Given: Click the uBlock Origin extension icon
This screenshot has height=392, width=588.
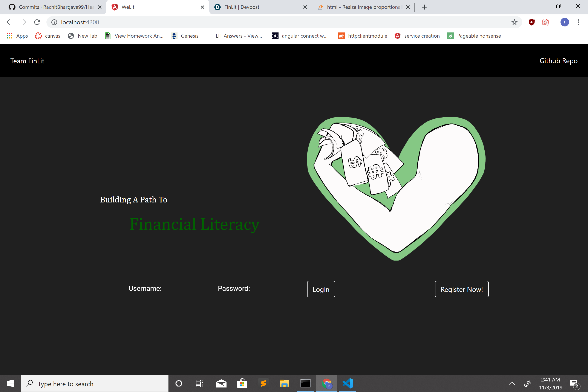Looking at the screenshot, I should pyautogui.click(x=531, y=22).
